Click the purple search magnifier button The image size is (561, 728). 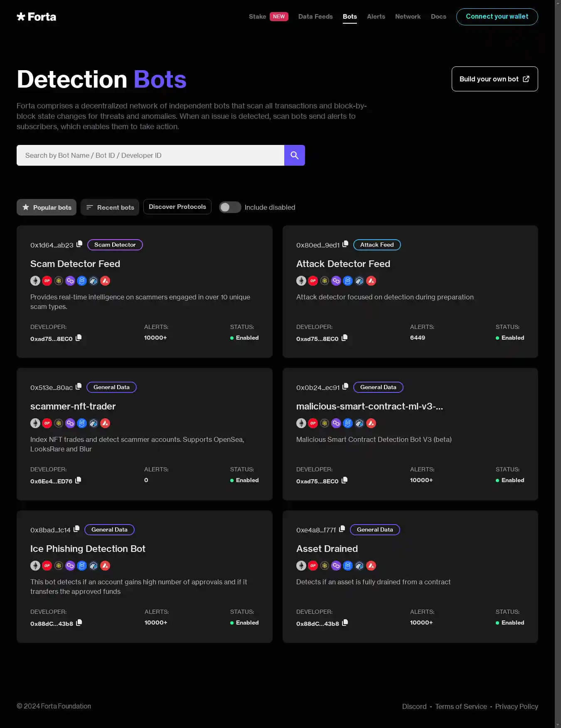(x=294, y=155)
